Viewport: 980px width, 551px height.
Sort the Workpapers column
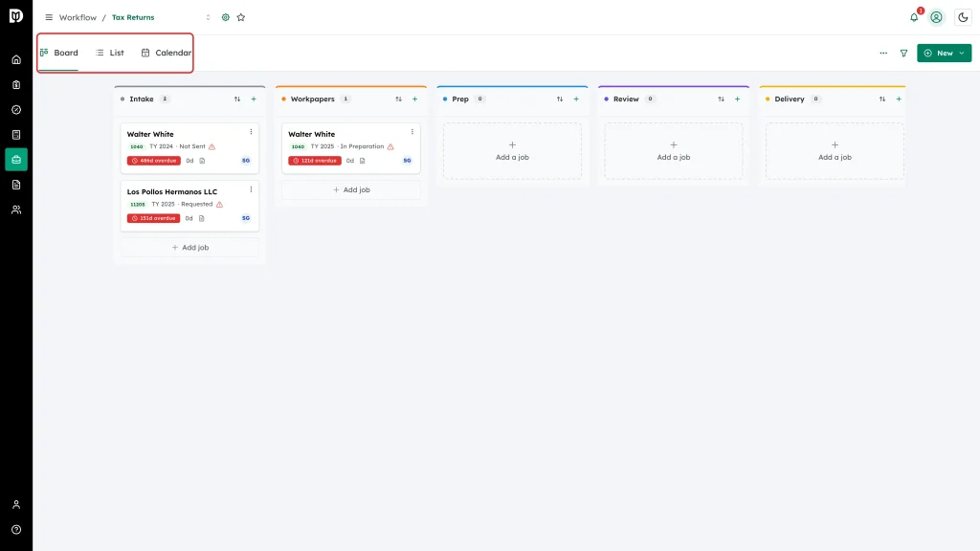399,99
